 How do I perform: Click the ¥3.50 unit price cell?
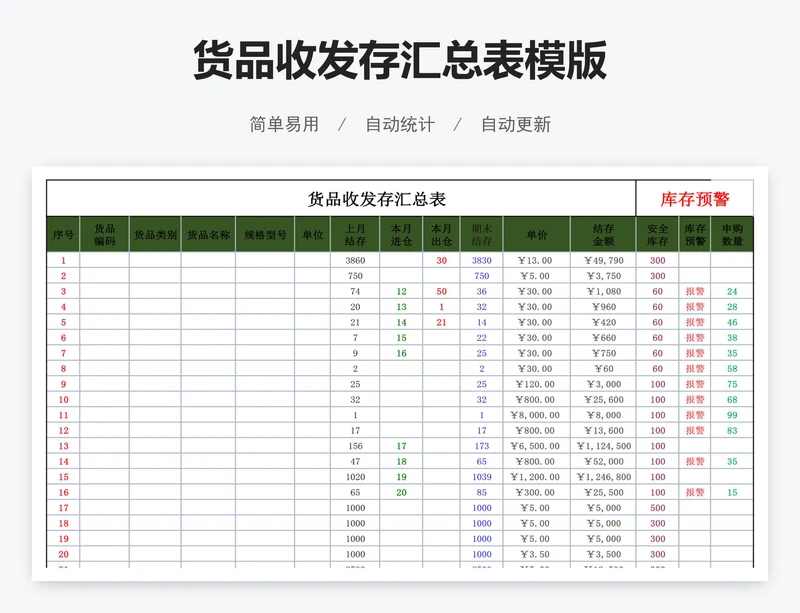pyautogui.click(x=537, y=554)
